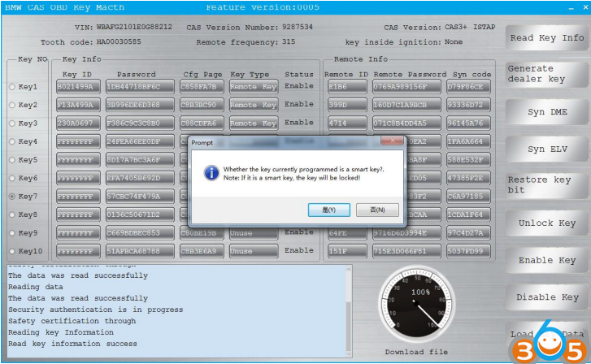Select the Key1 radio button
This screenshot has width=591, height=364.
tap(12, 87)
